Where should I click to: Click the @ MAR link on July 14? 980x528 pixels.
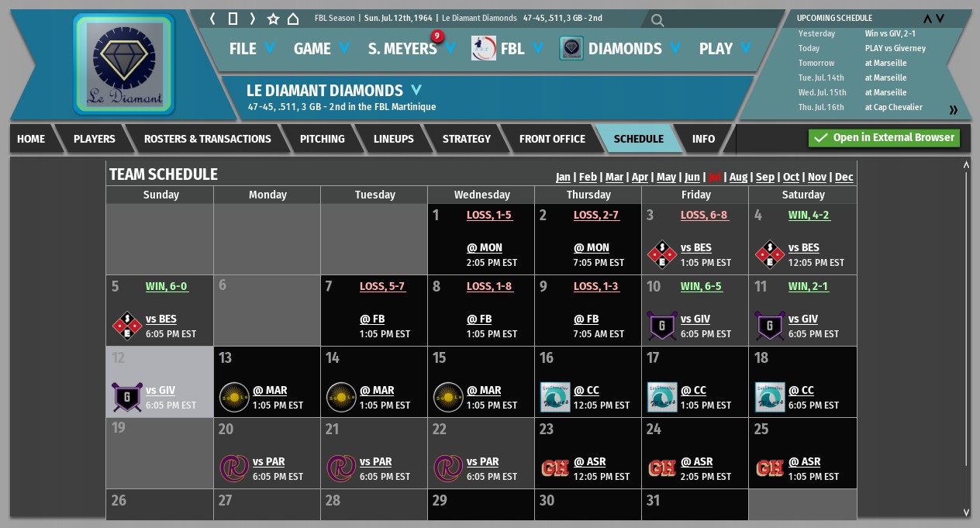[x=378, y=390]
